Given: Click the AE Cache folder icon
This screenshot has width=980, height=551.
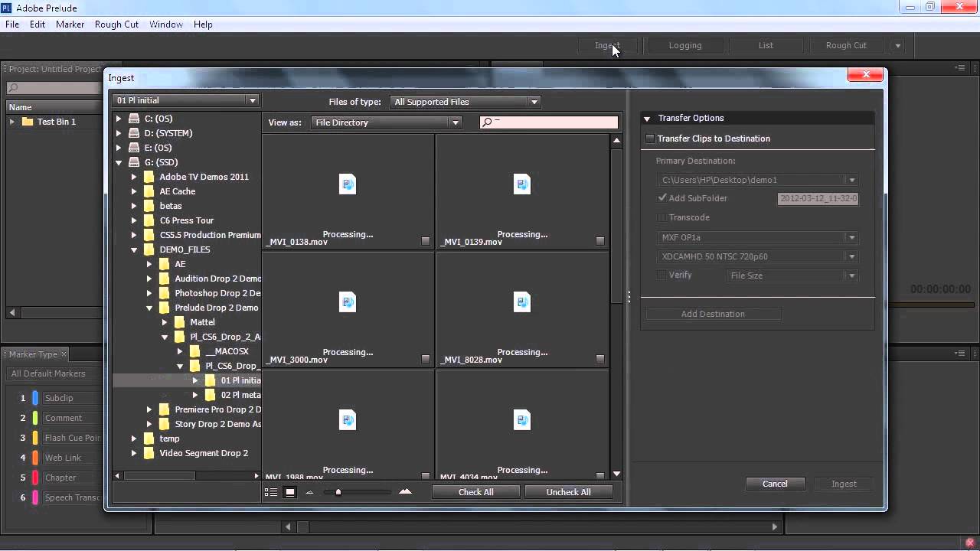Looking at the screenshot, I should tap(149, 191).
